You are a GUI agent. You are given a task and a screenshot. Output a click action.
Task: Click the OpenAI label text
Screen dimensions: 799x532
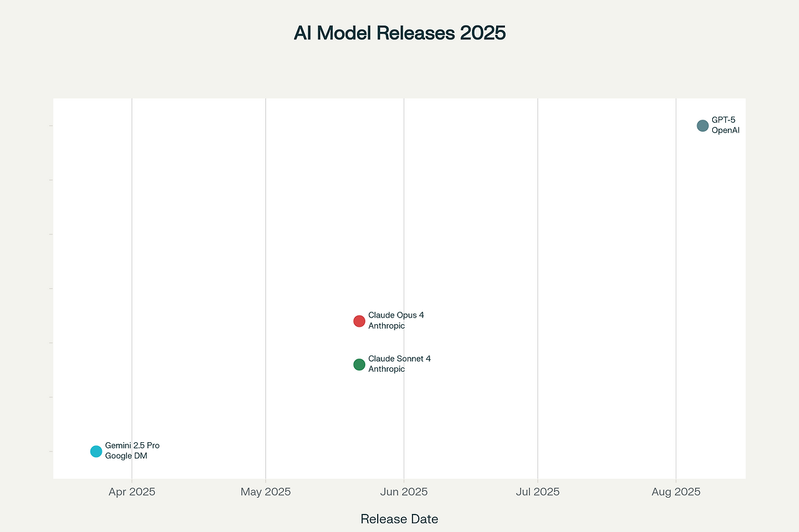tap(725, 130)
